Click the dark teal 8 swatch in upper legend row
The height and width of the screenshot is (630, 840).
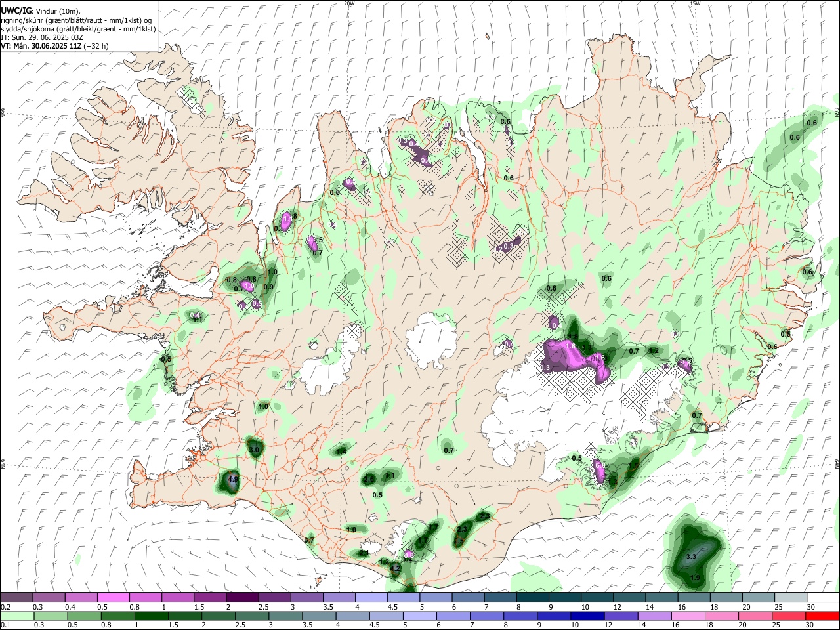532,598
